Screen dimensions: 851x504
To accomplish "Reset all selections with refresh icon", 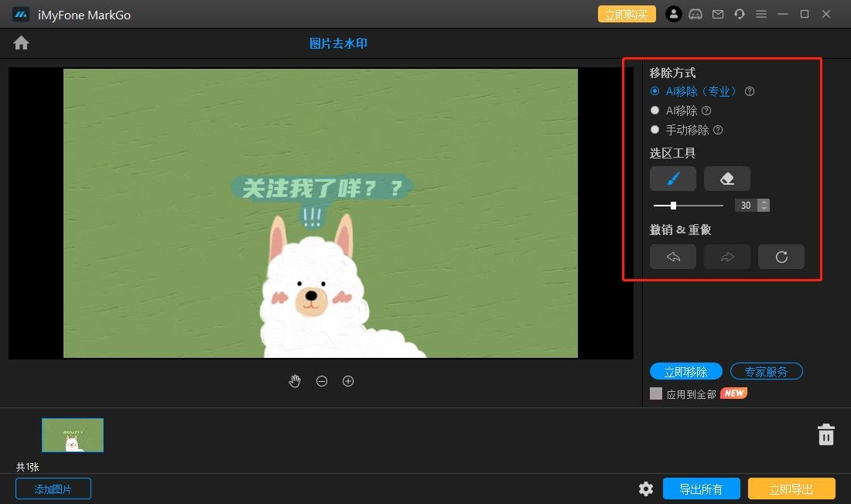I will click(781, 257).
